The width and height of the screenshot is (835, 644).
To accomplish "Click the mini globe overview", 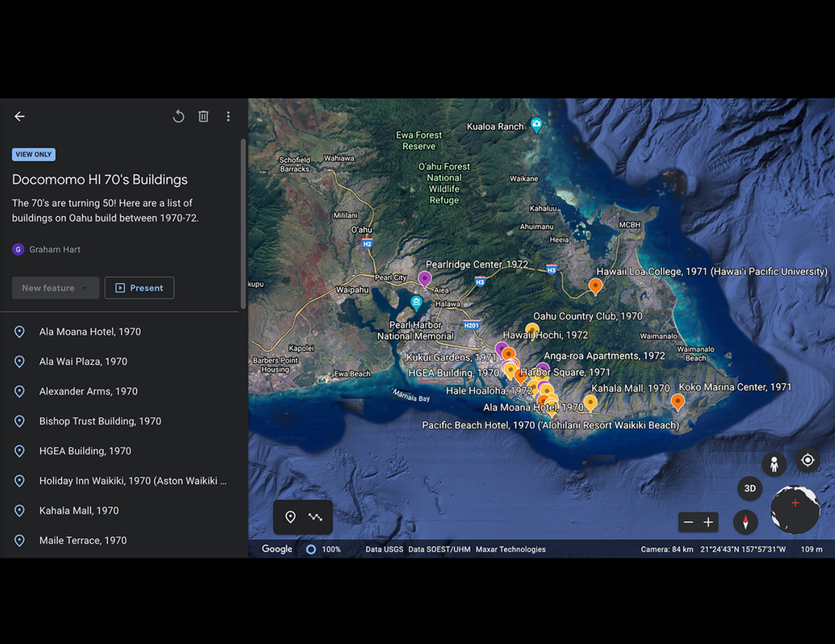I will pyautogui.click(x=795, y=510).
